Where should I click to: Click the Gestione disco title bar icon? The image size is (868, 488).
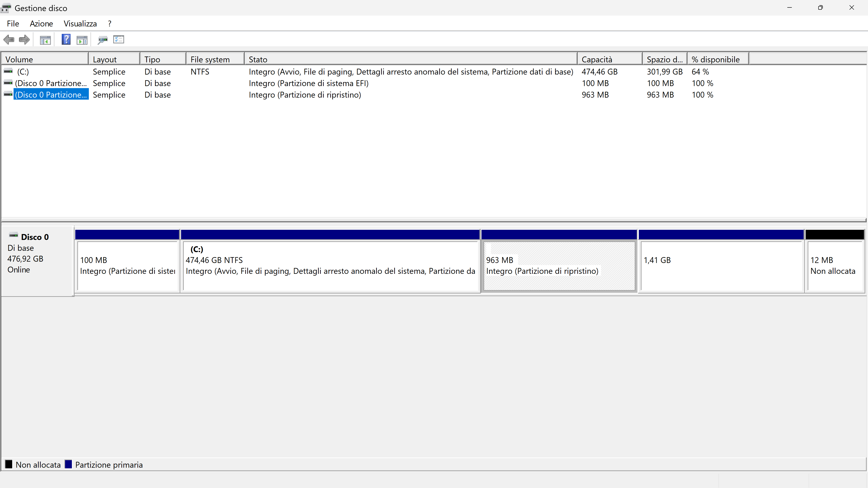coord(6,8)
